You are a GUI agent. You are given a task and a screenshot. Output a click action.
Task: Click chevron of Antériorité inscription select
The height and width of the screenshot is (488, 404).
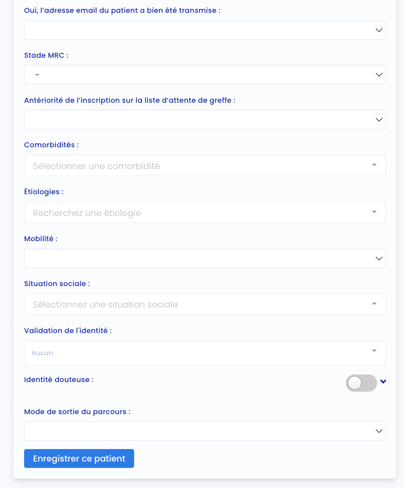pos(379,120)
